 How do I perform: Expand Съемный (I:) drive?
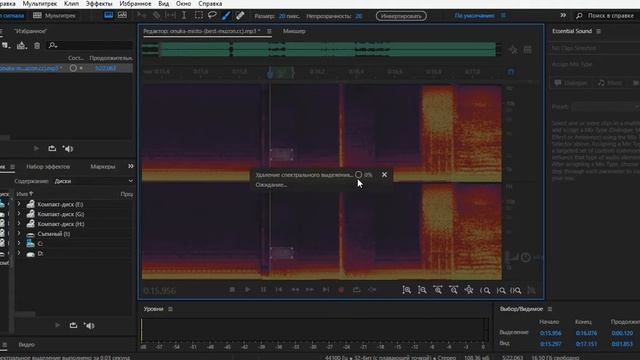click(19, 234)
